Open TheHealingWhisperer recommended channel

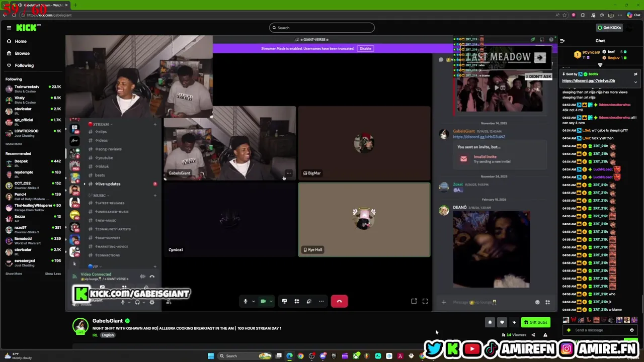(x=33, y=207)
